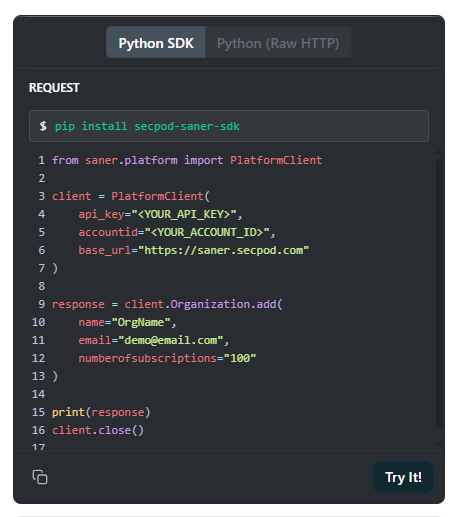Click the demo@email.com email value
This screenshot has height=517, width=460.
(x=171, y=340)
